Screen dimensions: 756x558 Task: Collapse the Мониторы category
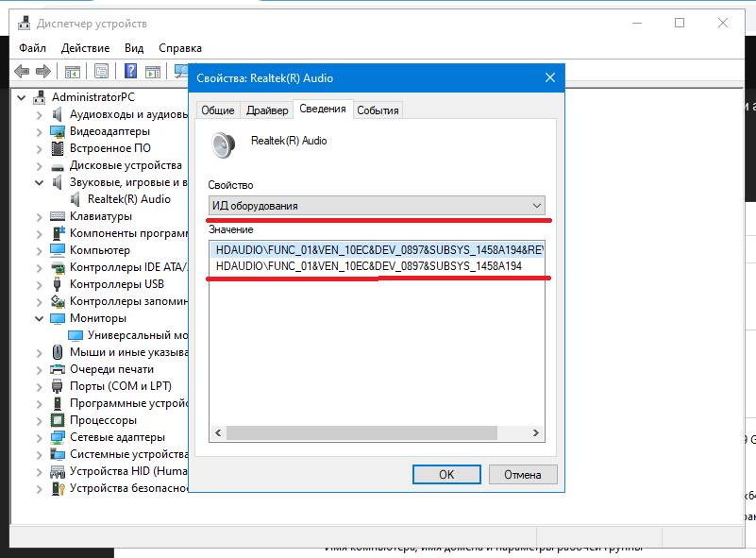tap(39, 319)
